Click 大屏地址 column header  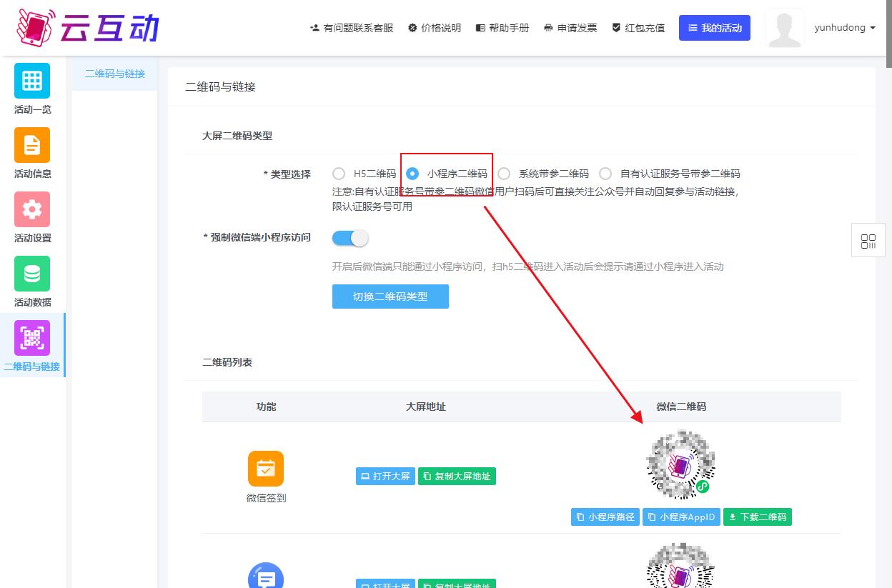(425, 407)
